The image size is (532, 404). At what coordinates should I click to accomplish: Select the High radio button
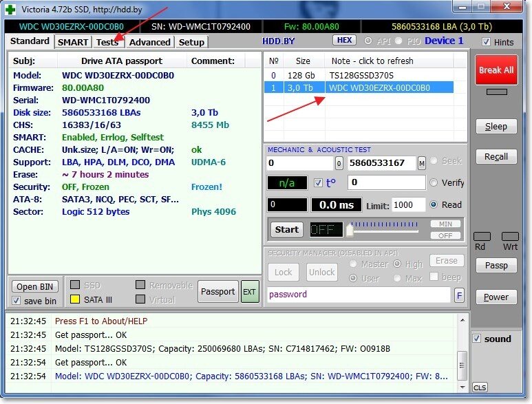coord(397,264)
